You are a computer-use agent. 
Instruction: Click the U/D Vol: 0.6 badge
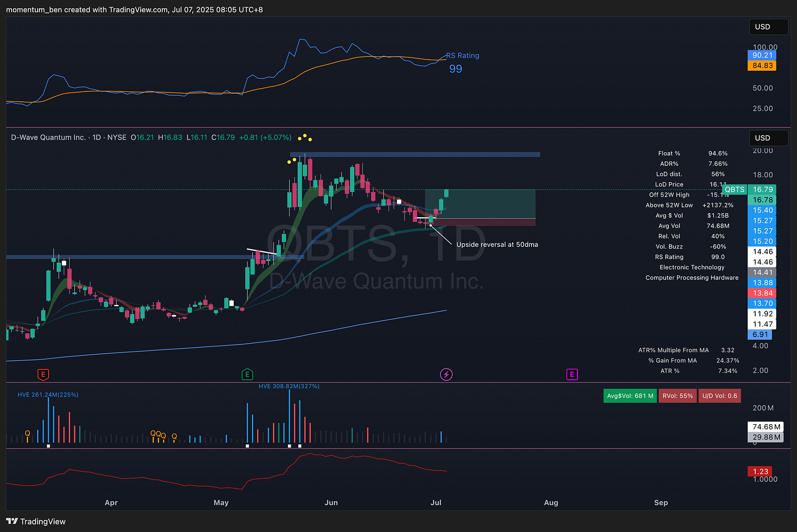tap(720, 396)
